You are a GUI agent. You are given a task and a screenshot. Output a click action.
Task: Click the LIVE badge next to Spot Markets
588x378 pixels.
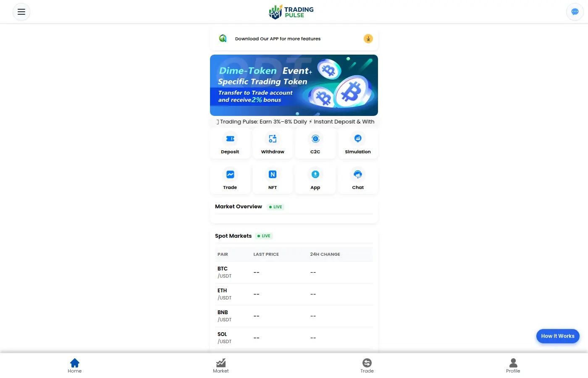(264, 236)
